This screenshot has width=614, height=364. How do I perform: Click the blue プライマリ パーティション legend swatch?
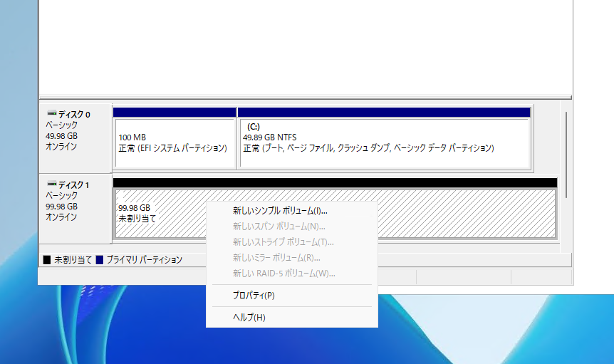(100, 260)
